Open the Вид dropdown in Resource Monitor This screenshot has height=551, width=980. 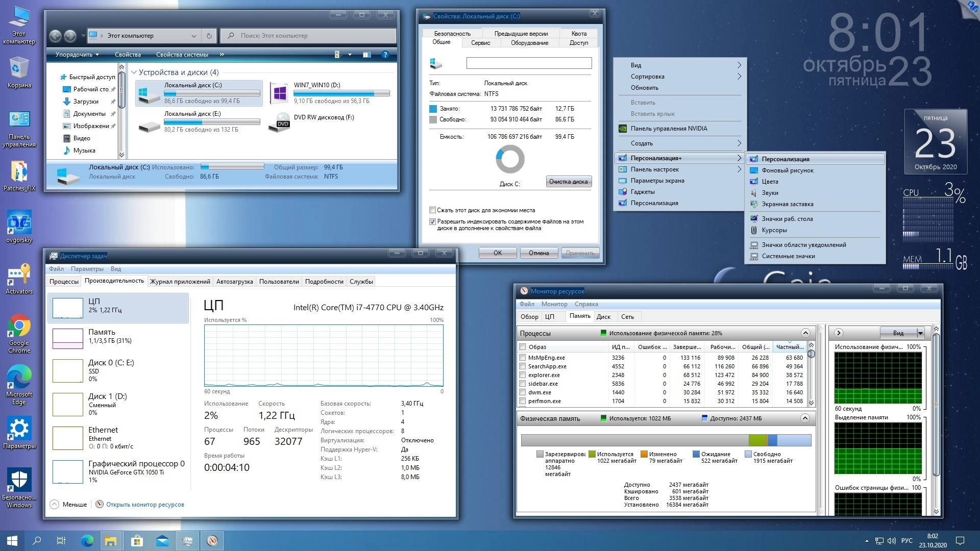(918, 333)
